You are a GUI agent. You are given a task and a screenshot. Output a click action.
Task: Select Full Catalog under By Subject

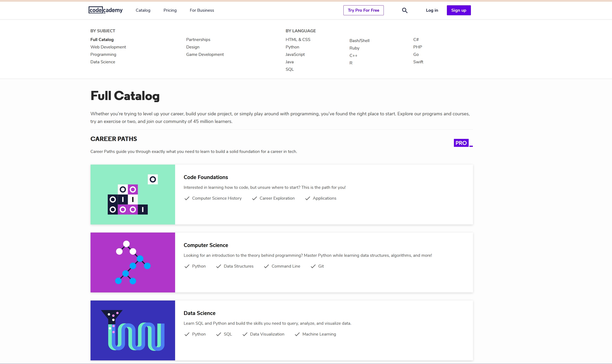point(102,40)
